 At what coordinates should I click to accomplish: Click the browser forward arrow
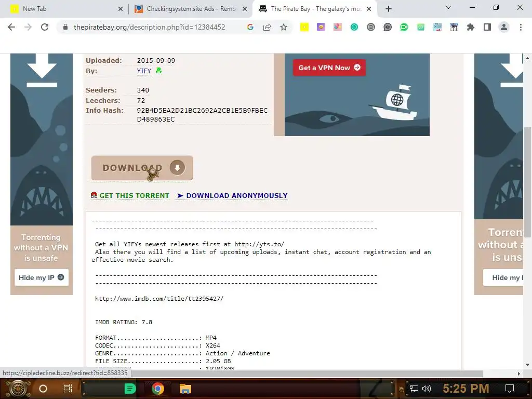[28, 27]
